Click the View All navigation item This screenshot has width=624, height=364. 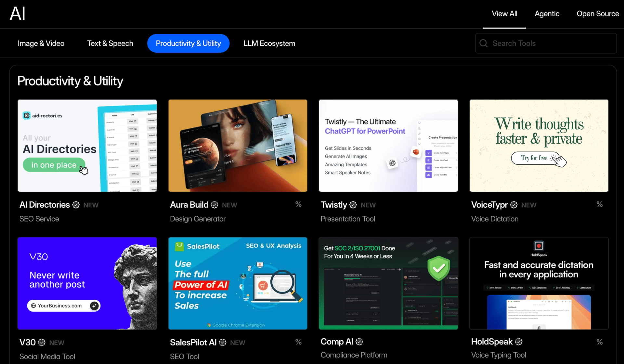pos(504,14)
